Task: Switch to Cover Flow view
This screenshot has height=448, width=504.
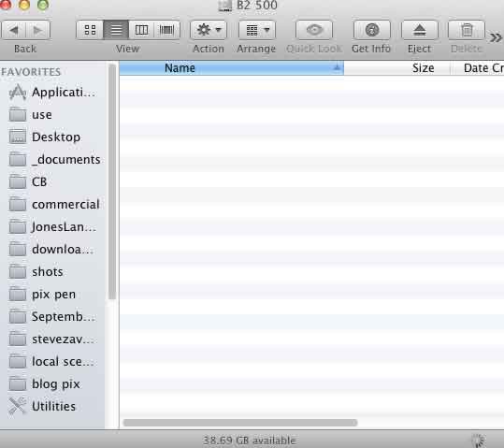Action: pyautogui.click(x=166, y=30)
